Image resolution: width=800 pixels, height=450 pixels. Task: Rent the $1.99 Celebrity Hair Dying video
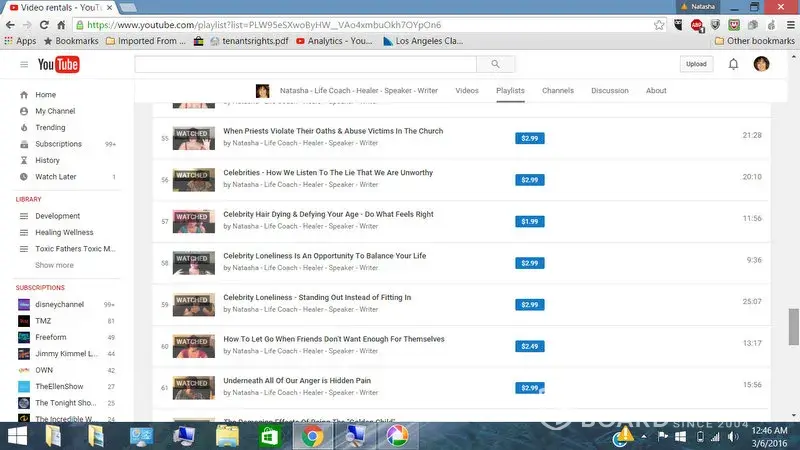[529, 221]
